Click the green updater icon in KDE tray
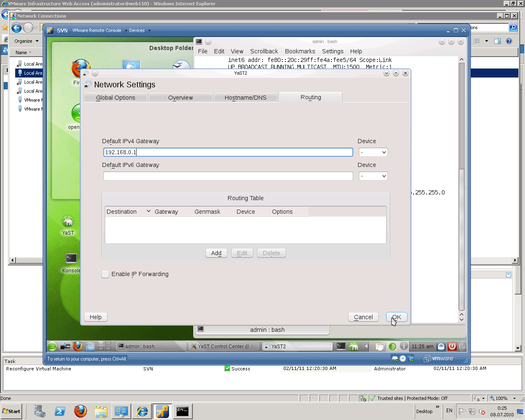 392,346
